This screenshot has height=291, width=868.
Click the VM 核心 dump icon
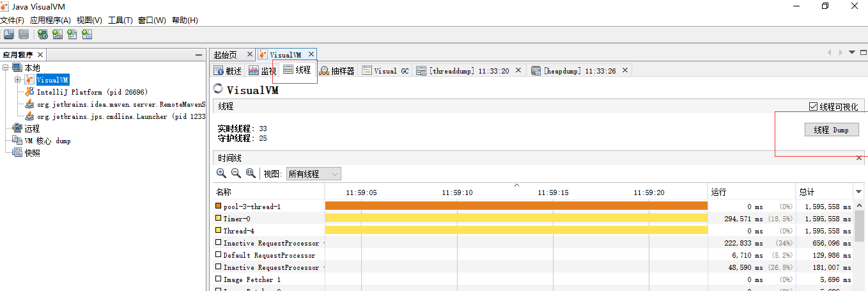(x=17, y=141)
